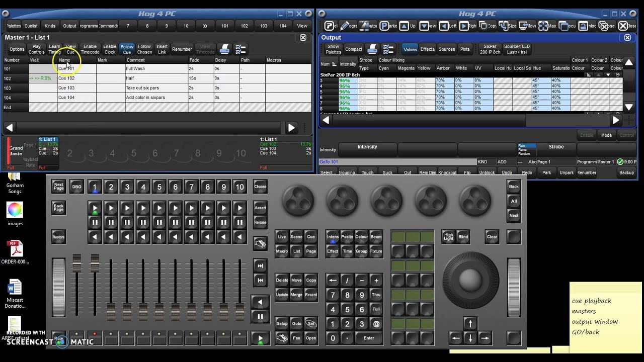Click Num column sort icon in Output
Viewport: 644px width, 362px height.
point(334,64)
